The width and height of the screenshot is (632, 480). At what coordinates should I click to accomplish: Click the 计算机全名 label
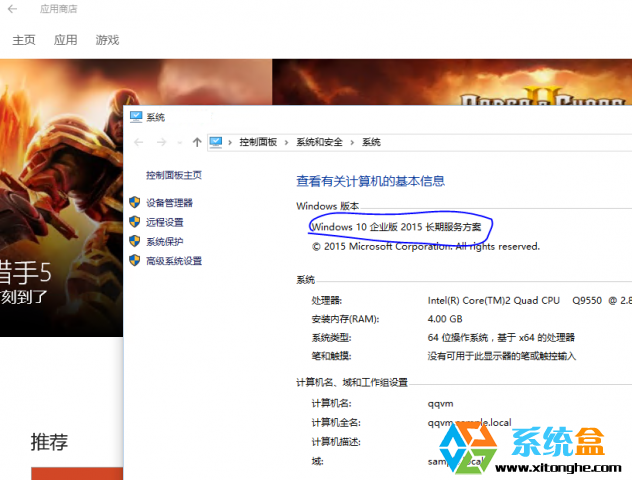click(336, 422)
